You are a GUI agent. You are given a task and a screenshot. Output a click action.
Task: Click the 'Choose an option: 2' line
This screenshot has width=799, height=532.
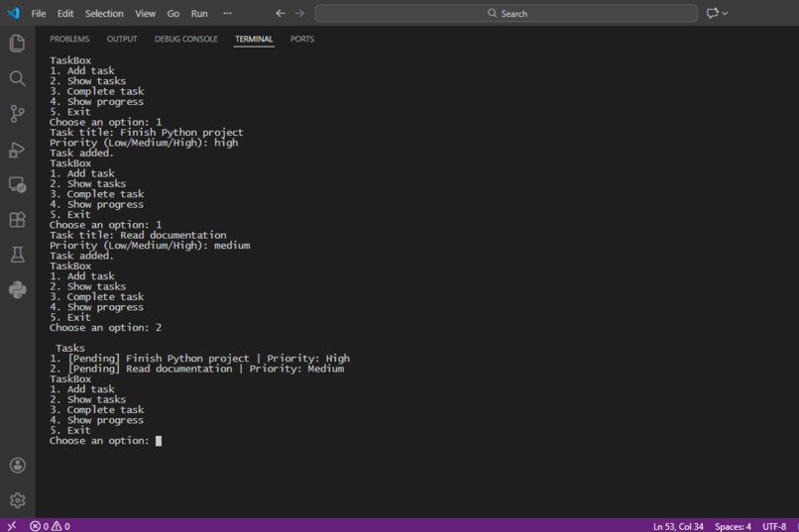click(105, 327)
